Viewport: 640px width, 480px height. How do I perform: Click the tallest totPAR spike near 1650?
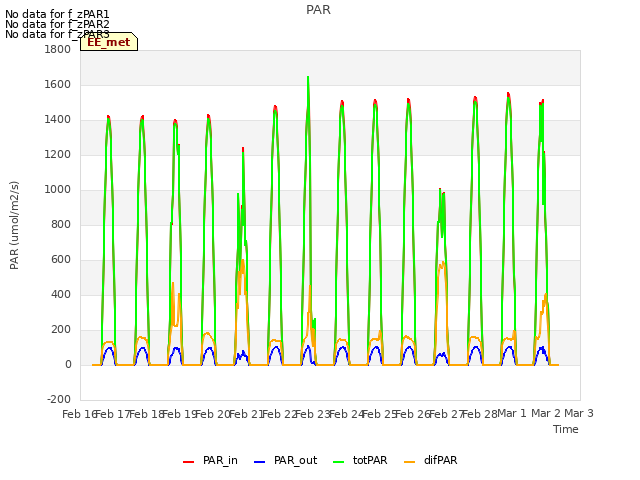point(308,77)
